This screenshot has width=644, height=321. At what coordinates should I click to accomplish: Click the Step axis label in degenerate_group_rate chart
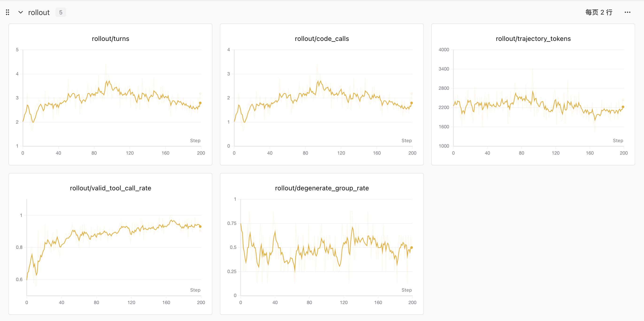[406, 290]
